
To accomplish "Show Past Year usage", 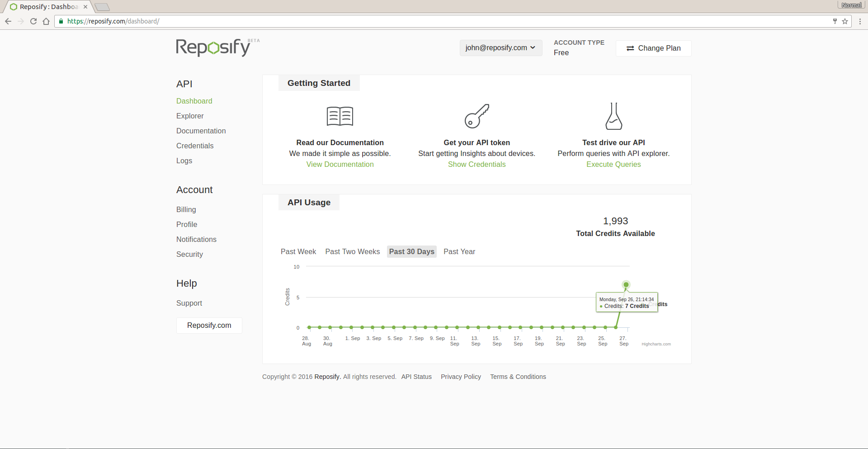I will pyautogui.click(x=459, y=252).
